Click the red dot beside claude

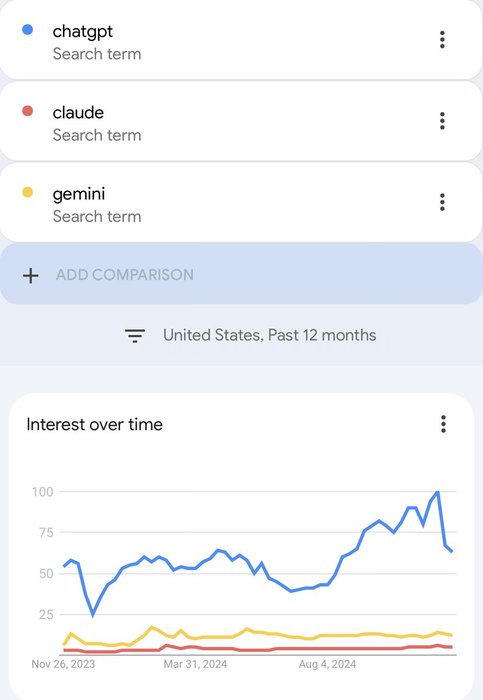(x=27, y=111)
